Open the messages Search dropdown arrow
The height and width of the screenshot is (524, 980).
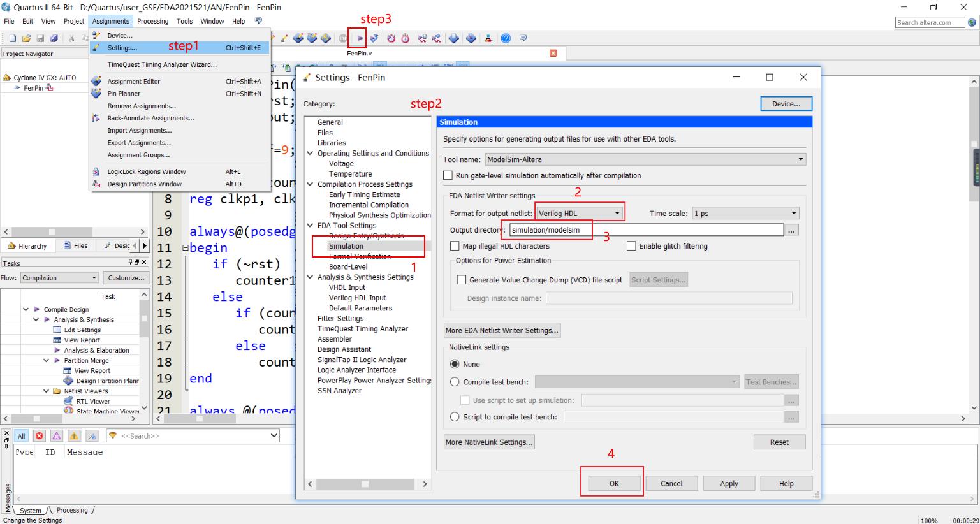(274, 435)
